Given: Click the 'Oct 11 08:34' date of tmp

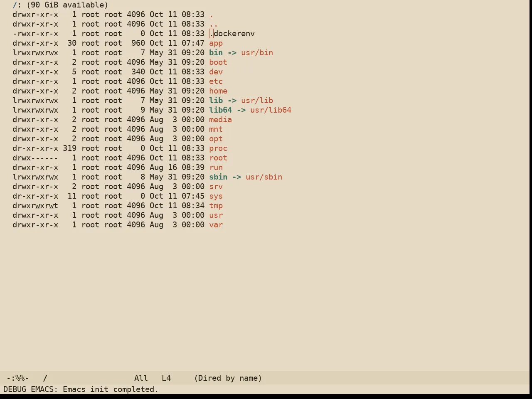Looking at the screenshot, I should [x=177, y=206].
